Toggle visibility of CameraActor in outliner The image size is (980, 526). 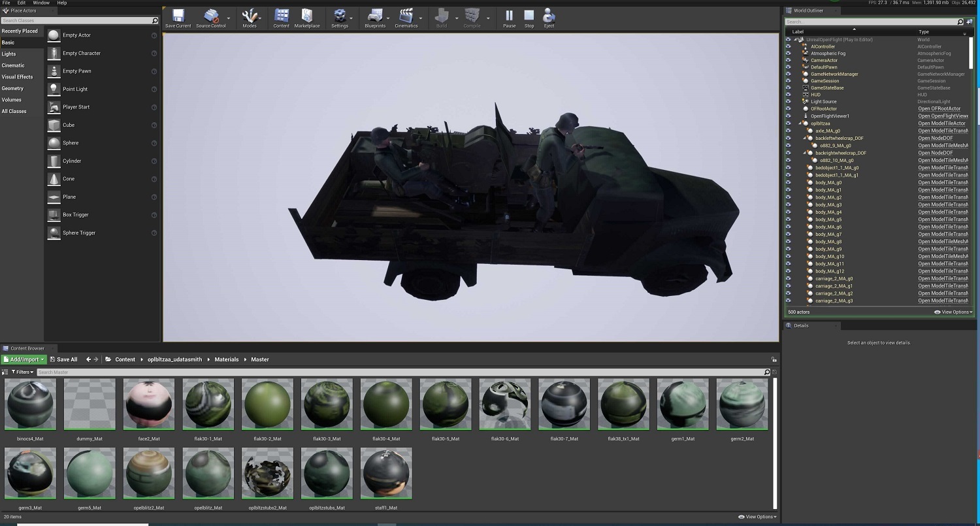tap(788, 60)
